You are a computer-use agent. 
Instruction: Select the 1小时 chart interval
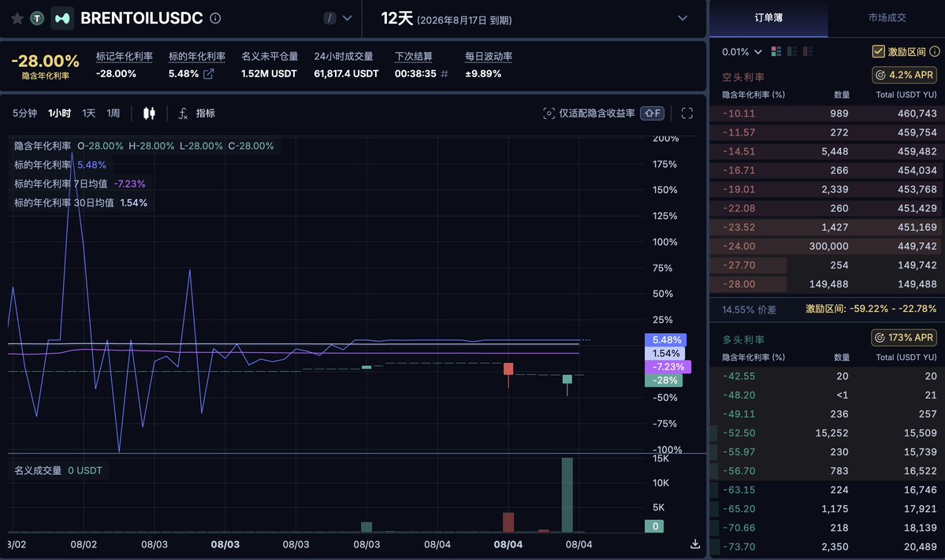click(x=60, y=113)
